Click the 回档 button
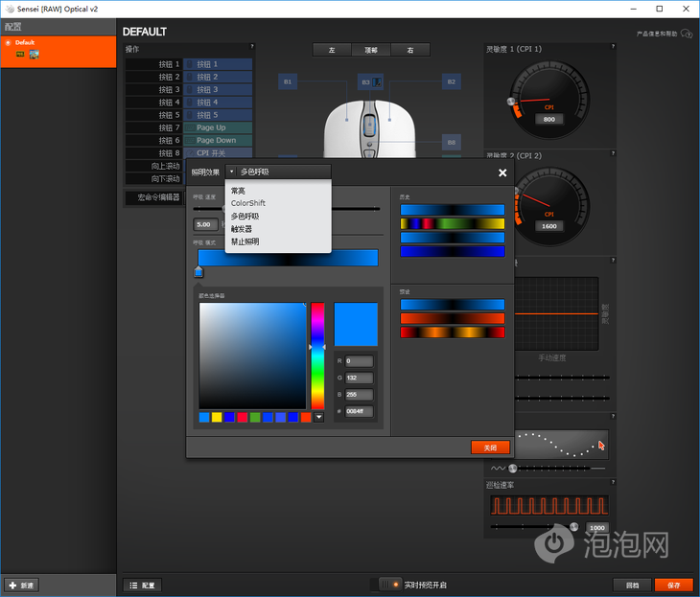Image resolution: width=700 pixels, height=597 pixels. coord(632,585)
